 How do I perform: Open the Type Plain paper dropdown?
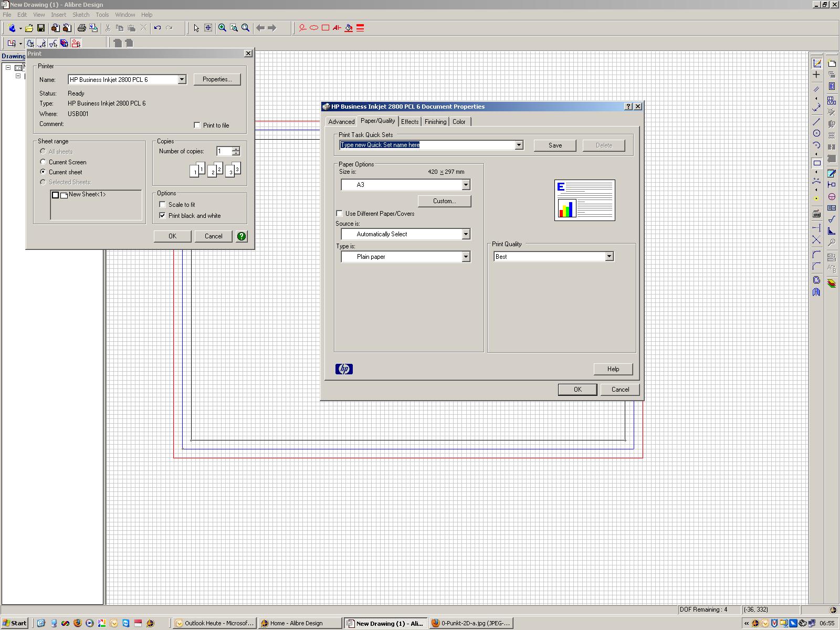point(466,257)
